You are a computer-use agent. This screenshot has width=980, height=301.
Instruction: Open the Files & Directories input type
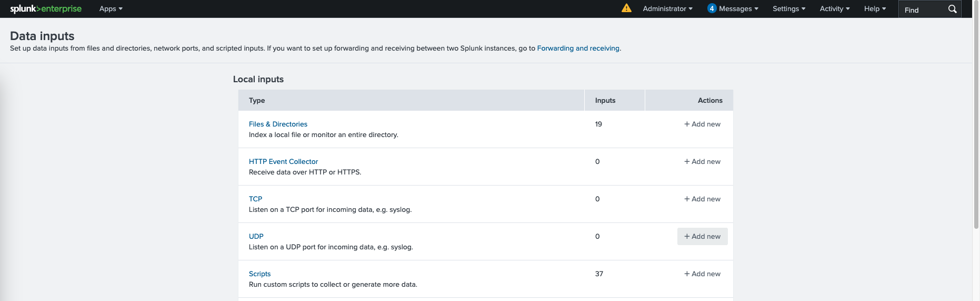click(278, 124)
